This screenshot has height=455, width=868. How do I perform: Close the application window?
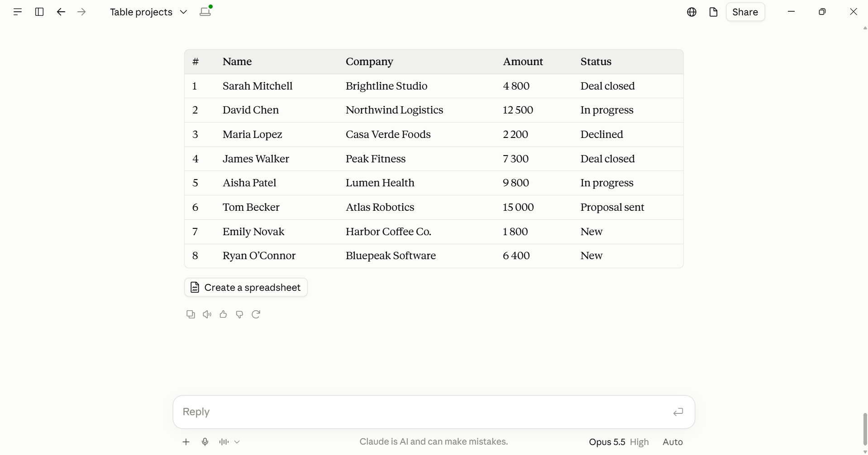coord(854,12)
